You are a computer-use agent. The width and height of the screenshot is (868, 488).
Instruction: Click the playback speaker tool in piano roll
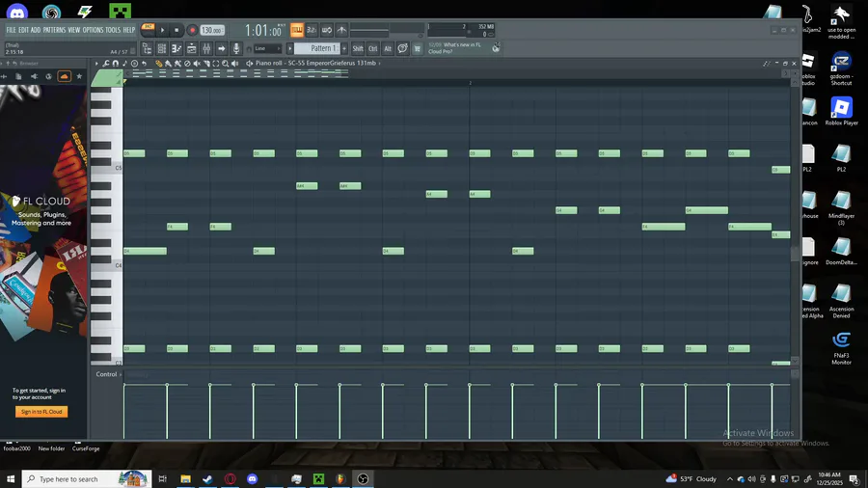tap(234, 63)
